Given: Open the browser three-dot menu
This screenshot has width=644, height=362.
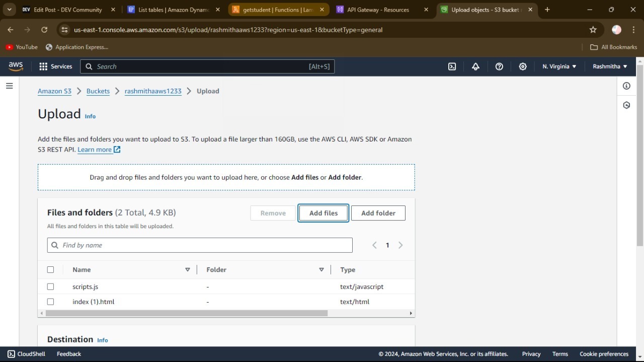Looking at the screenshot, I should pos(633,30).
